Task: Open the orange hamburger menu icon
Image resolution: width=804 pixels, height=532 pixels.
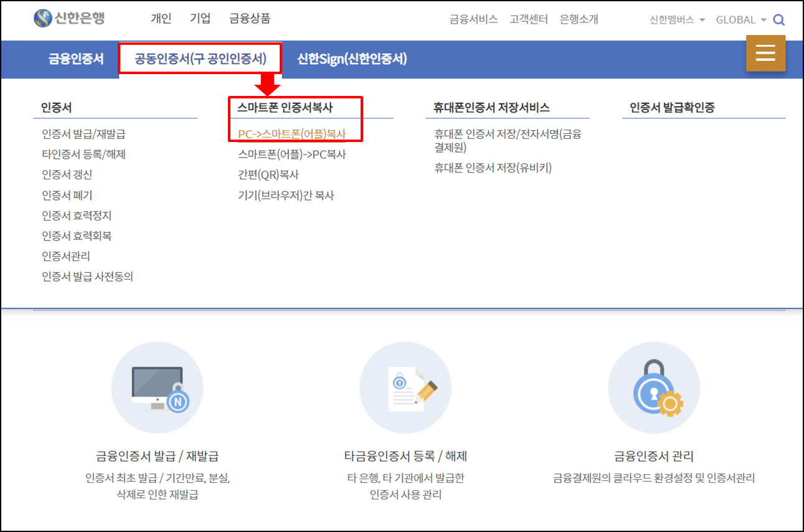Action: tap(765, 54)
